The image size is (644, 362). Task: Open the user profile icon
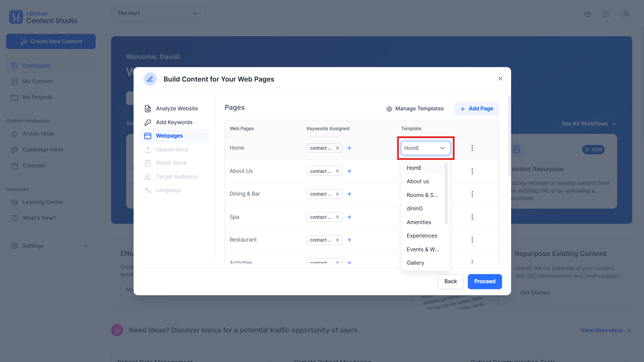click(x=626, y=14)
